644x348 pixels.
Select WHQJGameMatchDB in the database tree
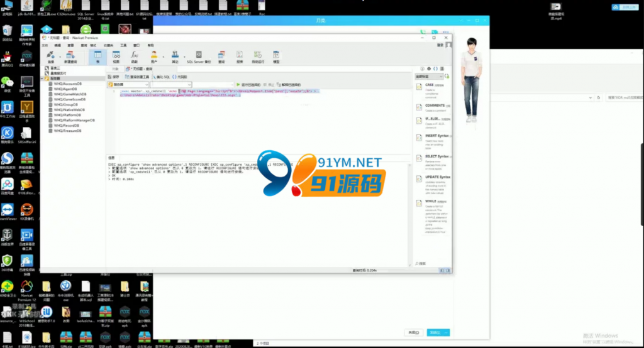70,94
